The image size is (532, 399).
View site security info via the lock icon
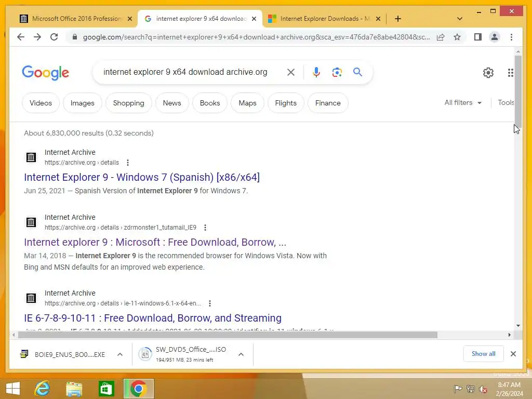pyautogui.click(x=75, y=37)
